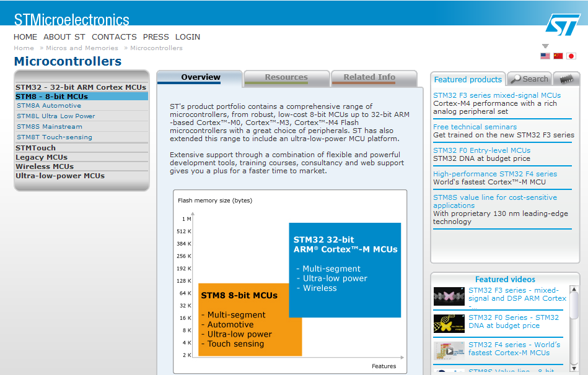Open High-performance STM32 F4 series link
Screen dimensions: 588x375
[x=495, y=174]
